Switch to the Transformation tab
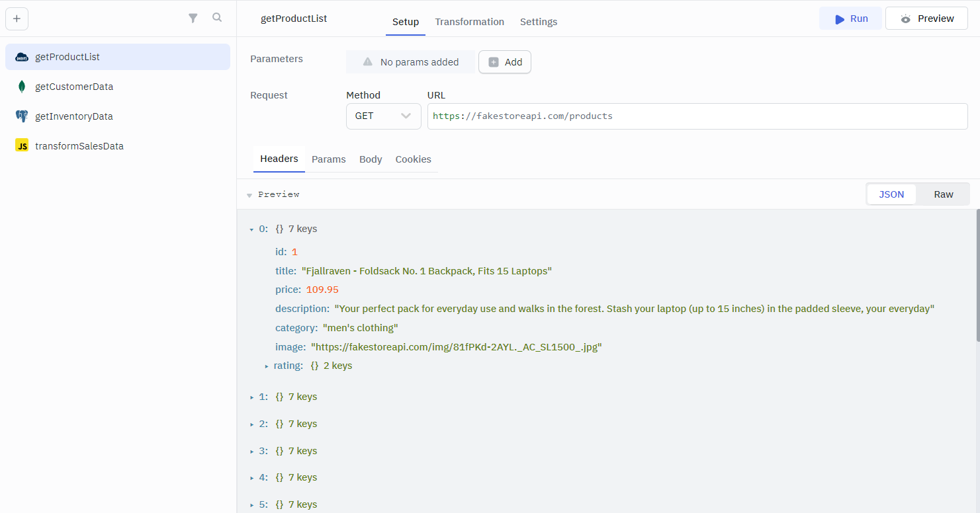This screenshot has height=513, width=980. (469, 22)
